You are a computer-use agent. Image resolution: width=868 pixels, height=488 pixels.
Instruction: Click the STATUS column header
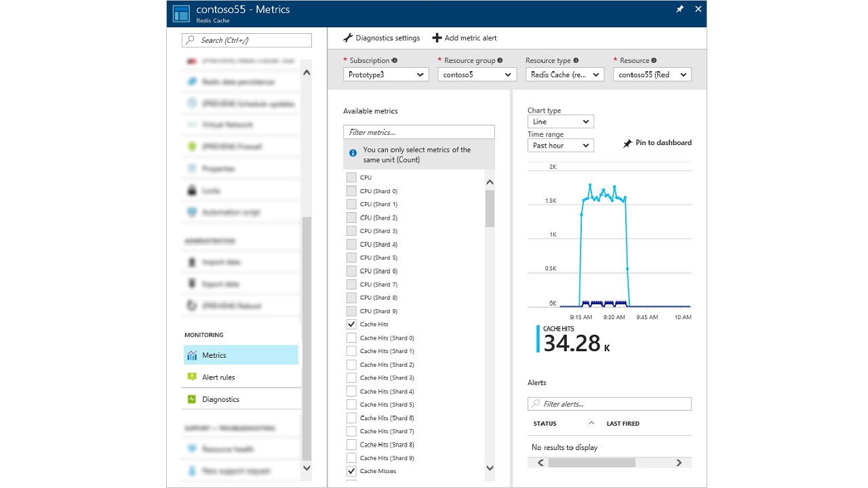click(x=545, y=424)
